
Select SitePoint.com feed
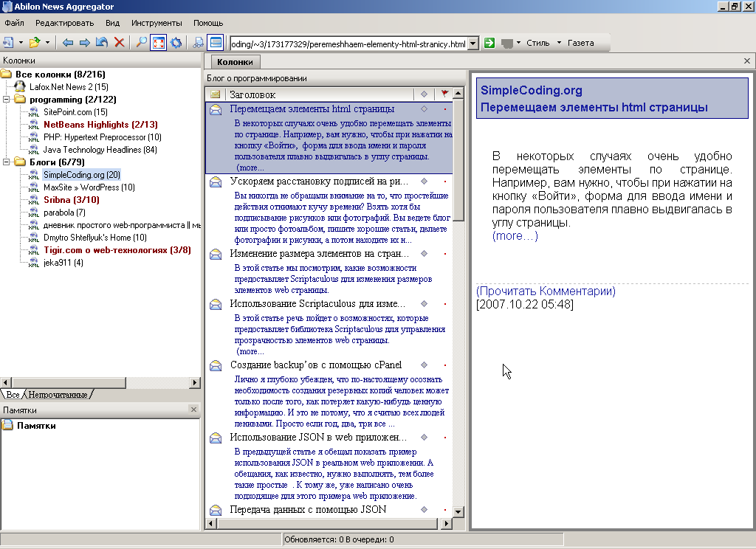pos(76,112)
